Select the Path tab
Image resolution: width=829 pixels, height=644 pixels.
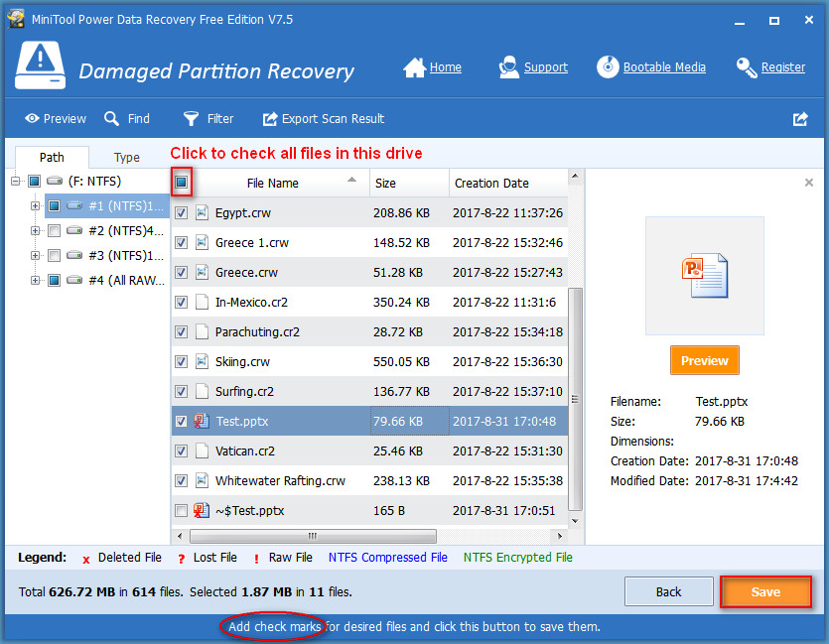(x=52, y=157)
